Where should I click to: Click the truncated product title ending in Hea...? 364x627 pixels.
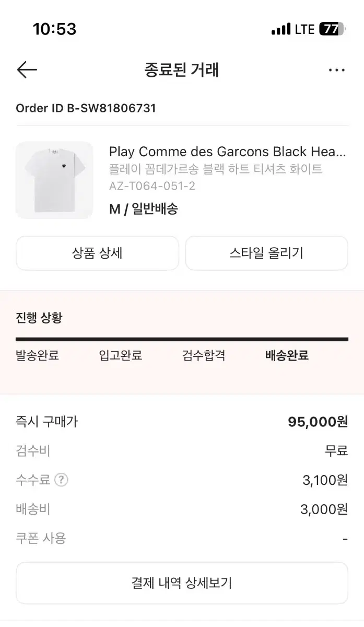tap(227, 152)
